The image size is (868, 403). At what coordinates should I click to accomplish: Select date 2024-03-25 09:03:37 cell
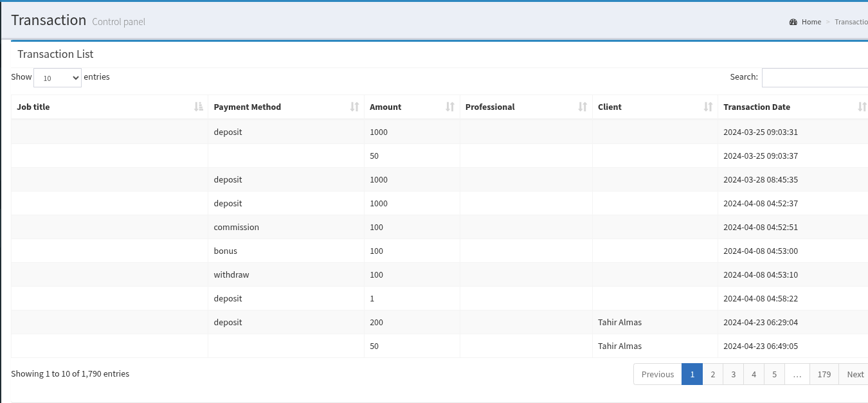pos(793,156)
